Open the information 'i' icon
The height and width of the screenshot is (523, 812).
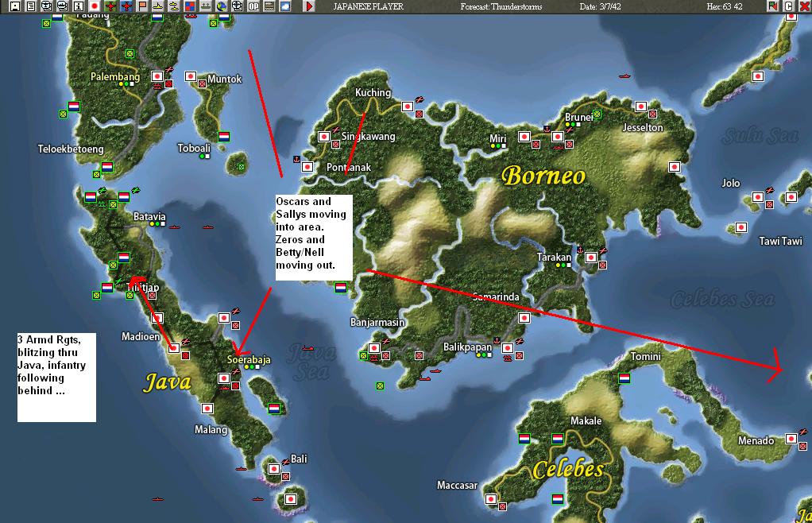click(79, 6)
